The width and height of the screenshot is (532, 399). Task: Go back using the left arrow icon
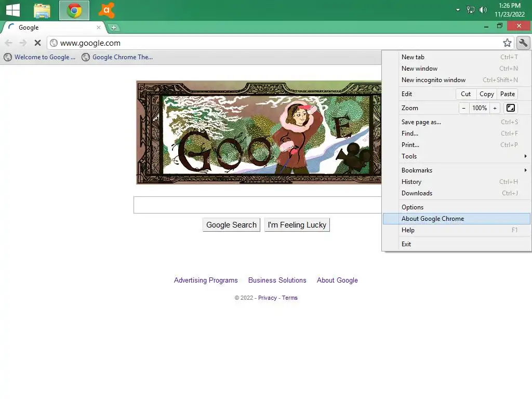pyautogui.click(x=9, y=43)
